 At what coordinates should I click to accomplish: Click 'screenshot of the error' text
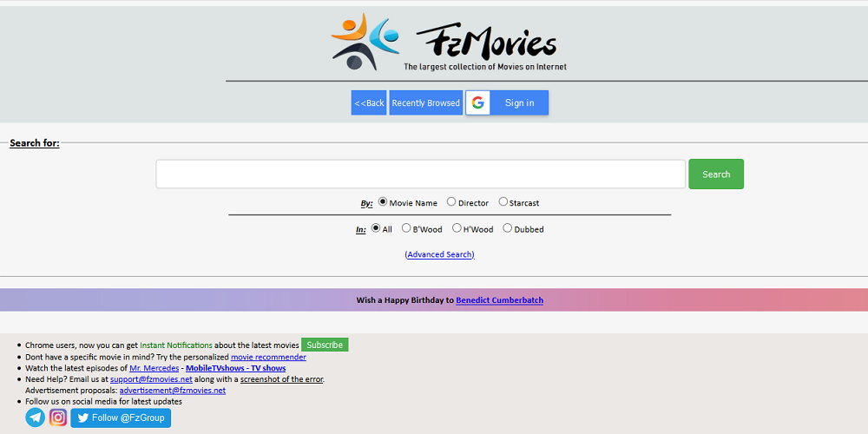pyautogui.click(x=281, y=379)
